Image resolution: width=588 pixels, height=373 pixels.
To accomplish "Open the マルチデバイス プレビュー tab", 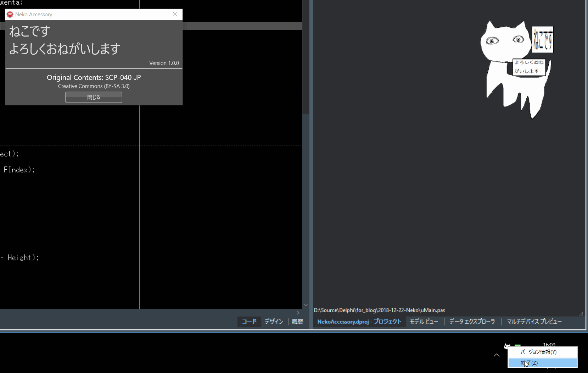I will click(x=534, y=322).
